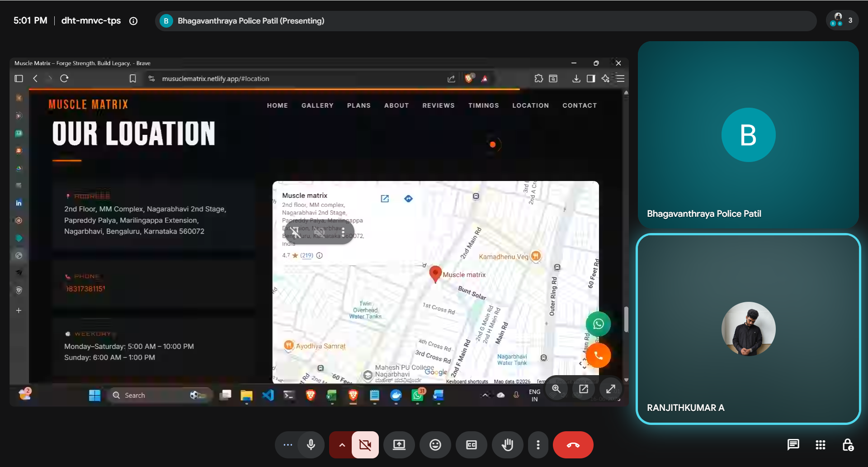Toggle closed captions
Viewport: 868px width, 467px height.
point(472,445)
